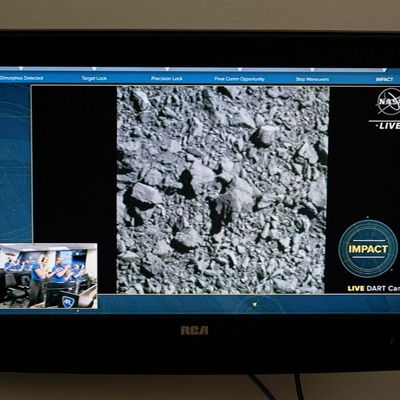Click the small arrow on the bottom blue bar
The height and width of the screenshot is (400, 400).
pos(254,304)
